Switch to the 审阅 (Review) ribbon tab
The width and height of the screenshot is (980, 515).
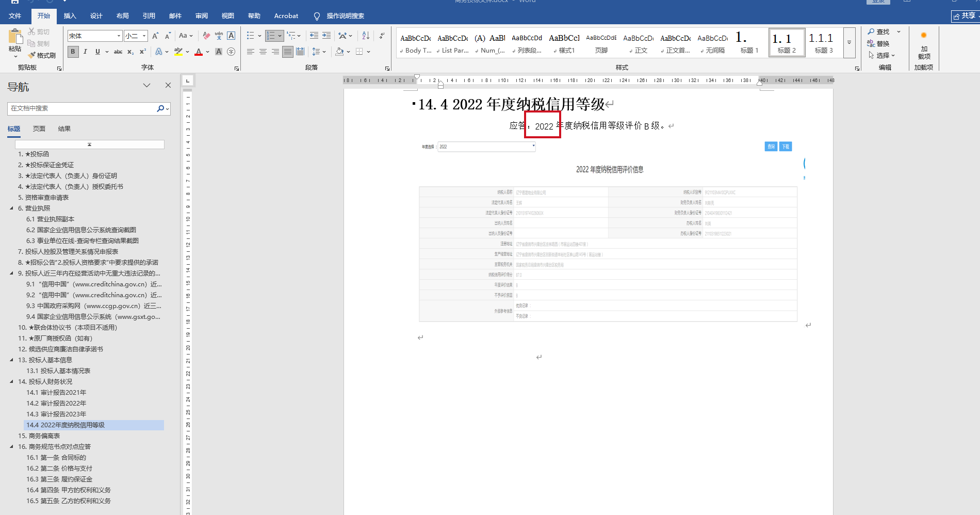point(201,16)
